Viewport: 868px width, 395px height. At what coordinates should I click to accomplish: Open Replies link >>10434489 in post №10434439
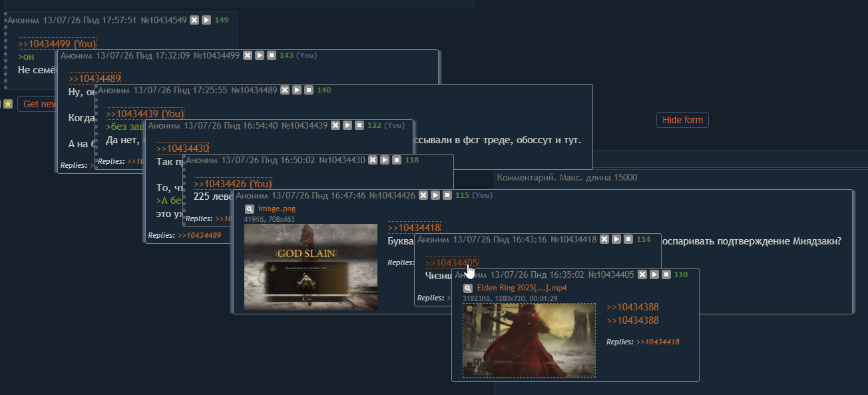click(x=200, y=235)
